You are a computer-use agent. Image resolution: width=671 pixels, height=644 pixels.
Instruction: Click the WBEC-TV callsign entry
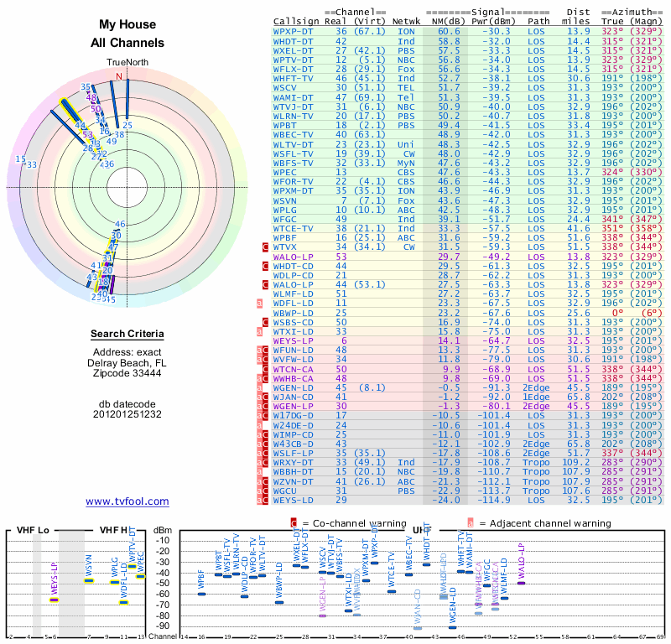point(293,135)
